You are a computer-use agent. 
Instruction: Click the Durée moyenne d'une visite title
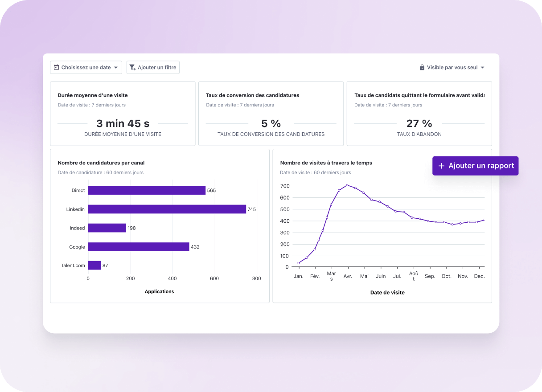click(x=93, y=95)
